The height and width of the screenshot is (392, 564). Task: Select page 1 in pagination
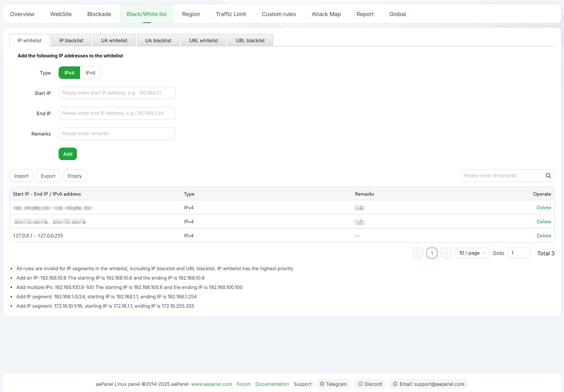point(432,253)
